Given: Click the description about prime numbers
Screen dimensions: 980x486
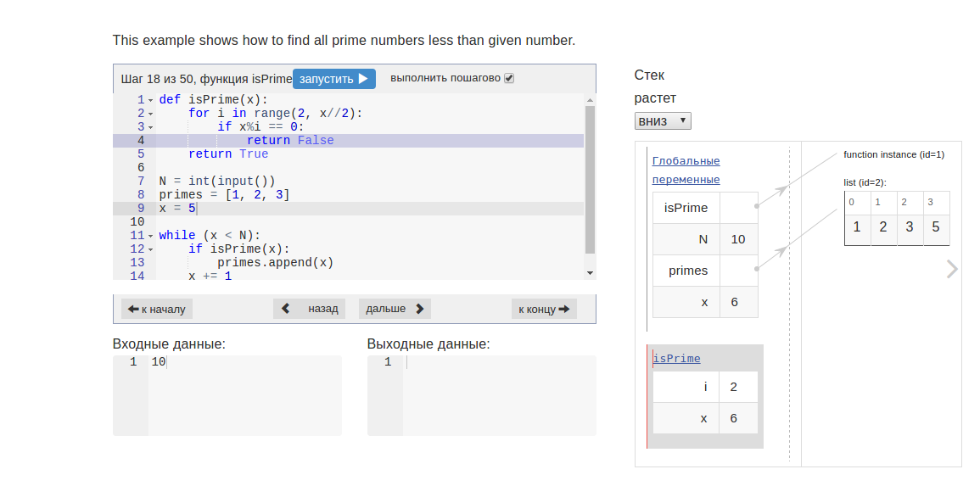Looking at the screenshot, I should pyautogui.click(x=344, y=41).
